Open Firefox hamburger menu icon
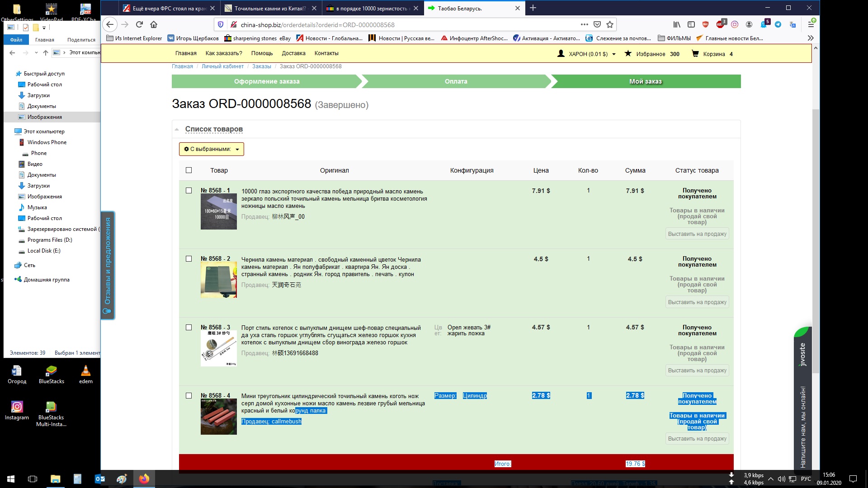 (x=811, y=25)
